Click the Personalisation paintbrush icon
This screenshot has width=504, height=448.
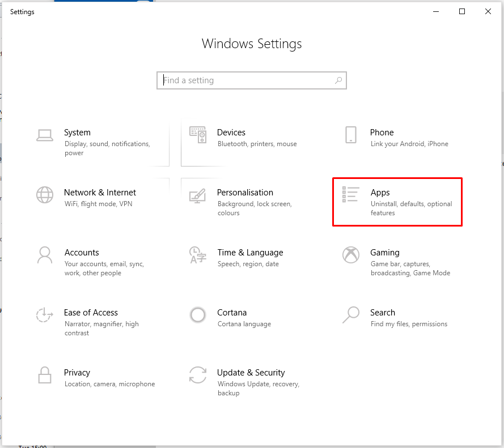click(x=198, y=195)
